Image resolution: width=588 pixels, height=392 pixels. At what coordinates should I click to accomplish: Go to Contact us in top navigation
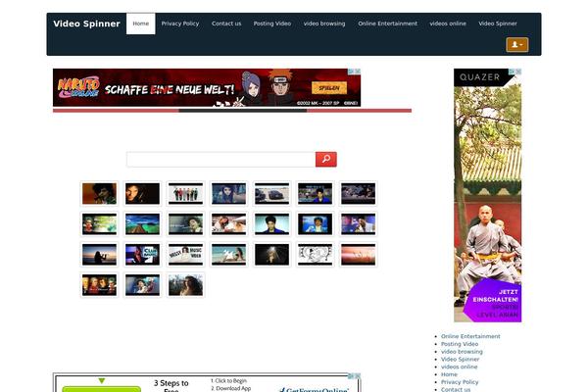coord(226,24)
